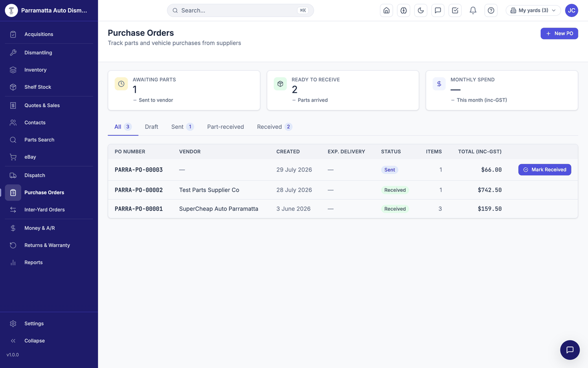Open the tasks checkbox icon in top bar
Image resolution: width=588 pixels, height=368 pixels.
click(x=455, y=10)
